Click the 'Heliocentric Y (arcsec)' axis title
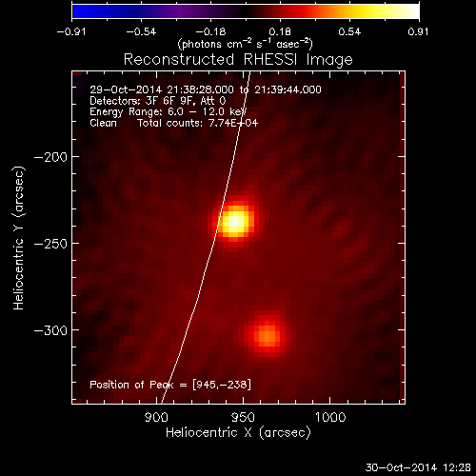Viewport: 476px width, 476px height. click(19, 238)
